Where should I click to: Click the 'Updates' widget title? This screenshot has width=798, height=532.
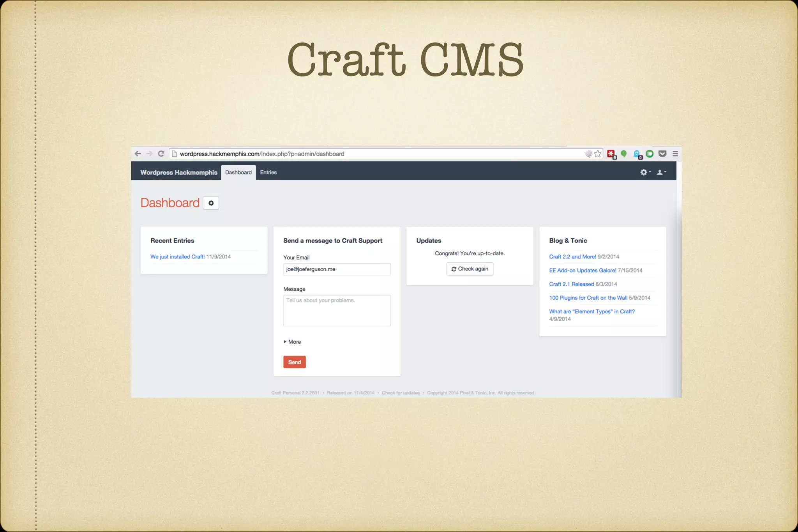point(429,240)
